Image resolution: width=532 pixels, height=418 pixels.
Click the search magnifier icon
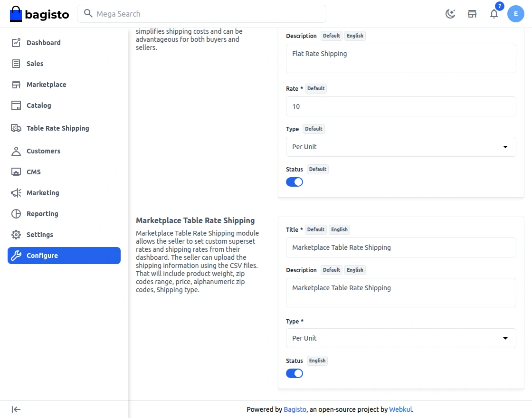click(88, 14)
